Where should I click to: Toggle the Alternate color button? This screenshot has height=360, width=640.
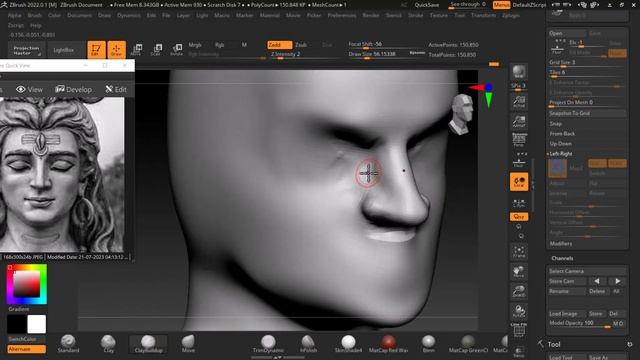click(x=26, y=349)
